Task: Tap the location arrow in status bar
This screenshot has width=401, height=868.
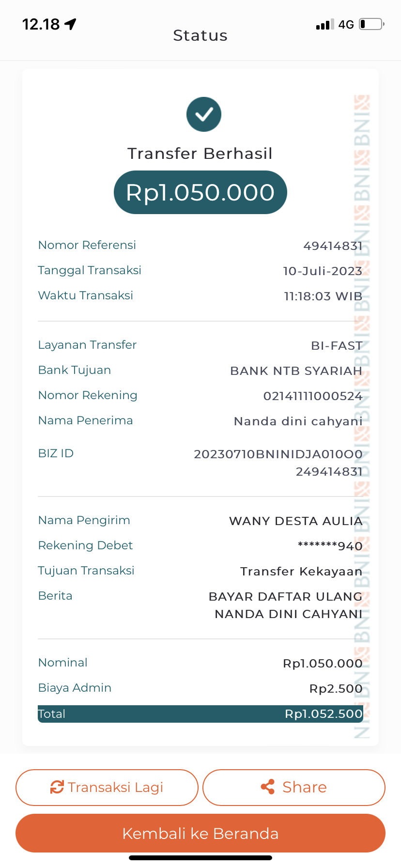Action: point(71,24)
